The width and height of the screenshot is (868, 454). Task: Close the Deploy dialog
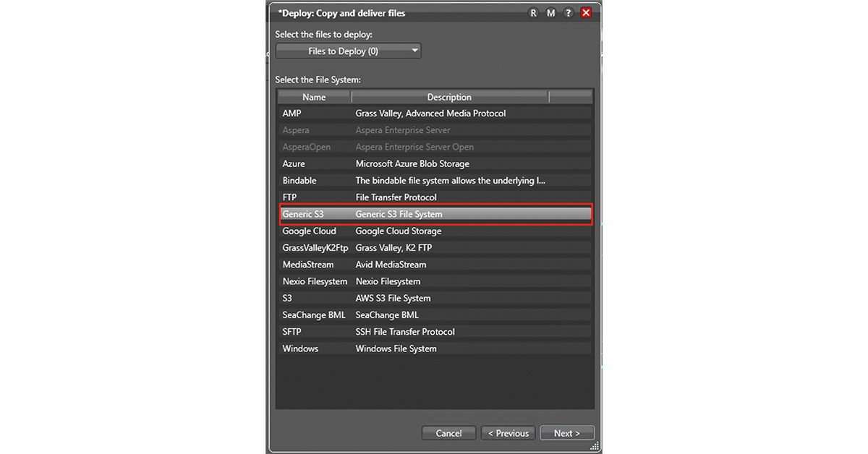[x=586, y=13]
